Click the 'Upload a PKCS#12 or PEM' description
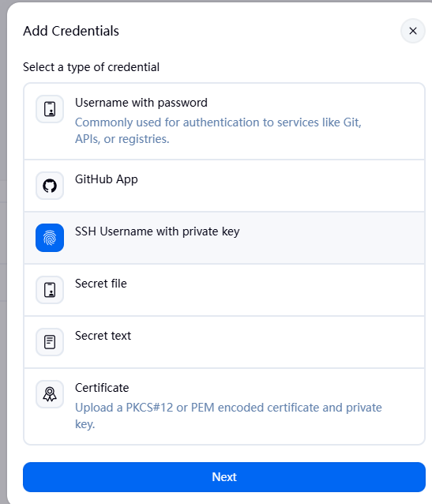The image size is (432, 504). point(228,416)
